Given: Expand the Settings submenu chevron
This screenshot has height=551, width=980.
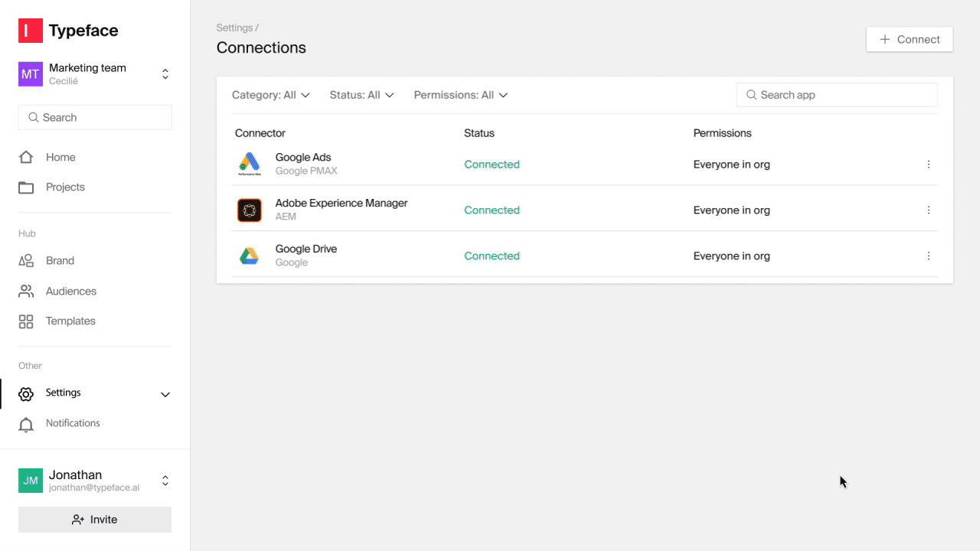Looking at the screenshot, I should coord(165,395).
